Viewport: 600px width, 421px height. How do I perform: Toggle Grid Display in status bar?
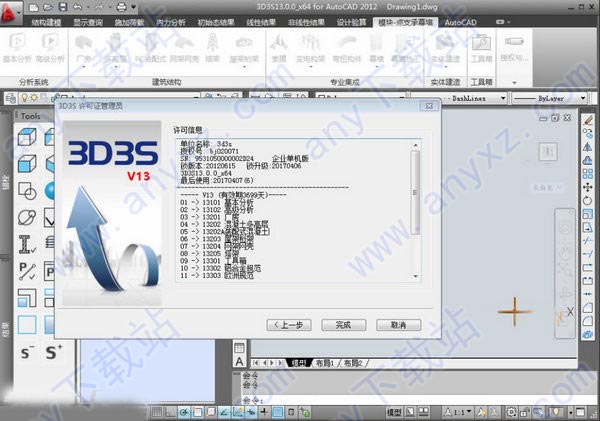[157, 412]
